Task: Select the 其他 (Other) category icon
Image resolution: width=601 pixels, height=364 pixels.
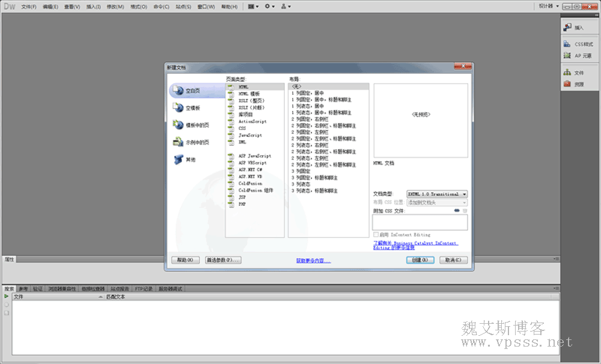Action: (x=178, y=160)
